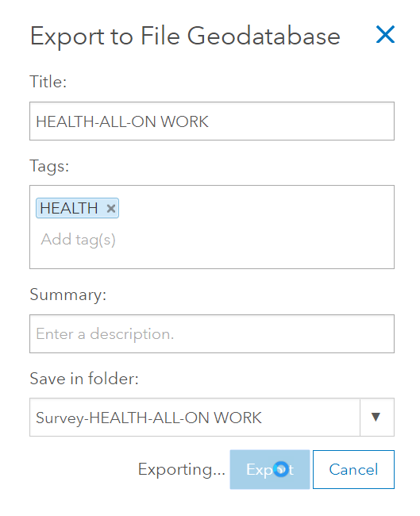Open the Survey-HEALTH-ALL-ON WORK folder combo box
420x516 pixels.
click(212, 418)
